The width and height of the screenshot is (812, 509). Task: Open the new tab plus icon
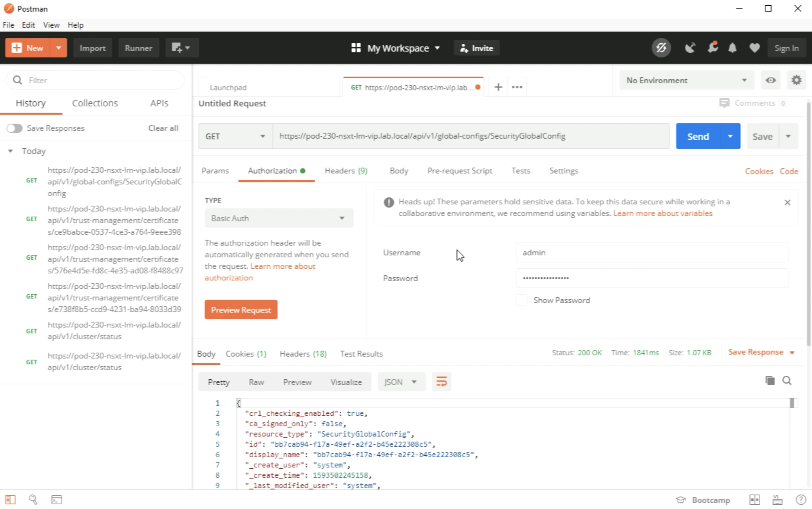(498, 87)
